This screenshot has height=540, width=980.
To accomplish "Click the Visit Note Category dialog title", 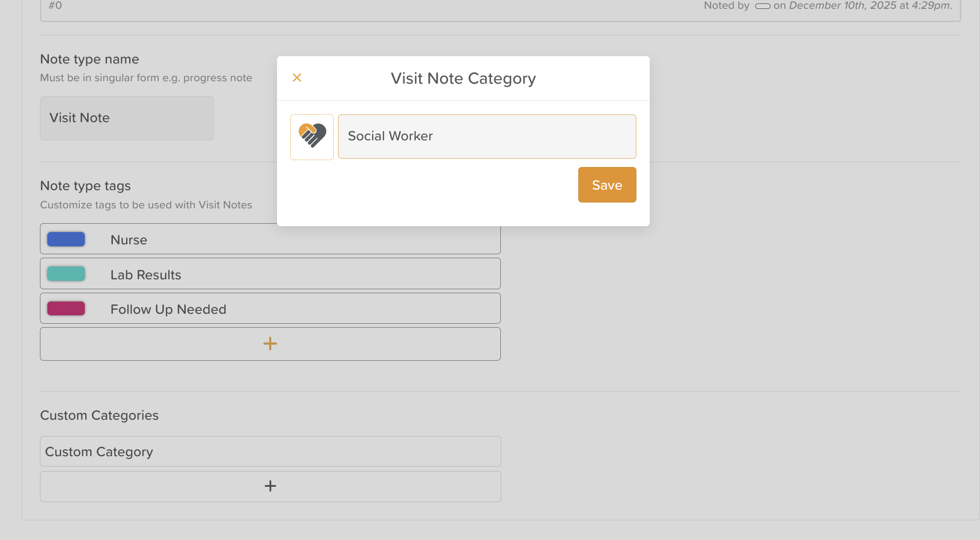I will tap(463, 78).
